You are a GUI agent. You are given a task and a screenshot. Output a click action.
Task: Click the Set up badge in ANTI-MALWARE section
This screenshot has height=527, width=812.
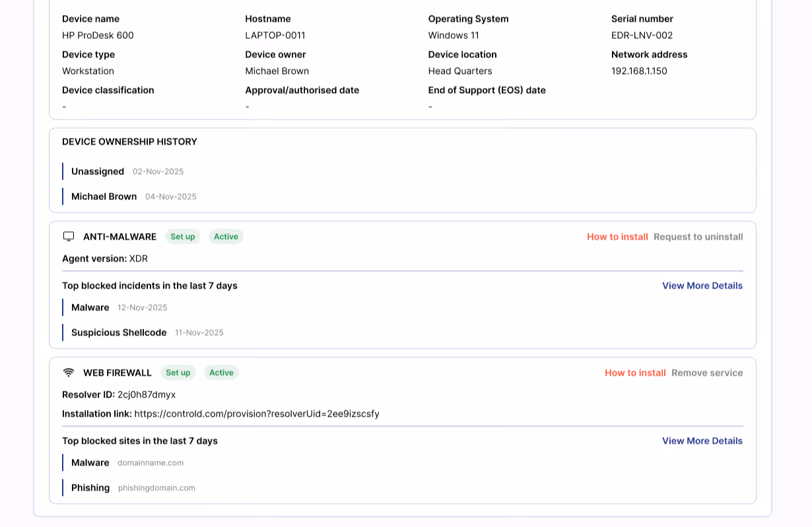(183, 236)
